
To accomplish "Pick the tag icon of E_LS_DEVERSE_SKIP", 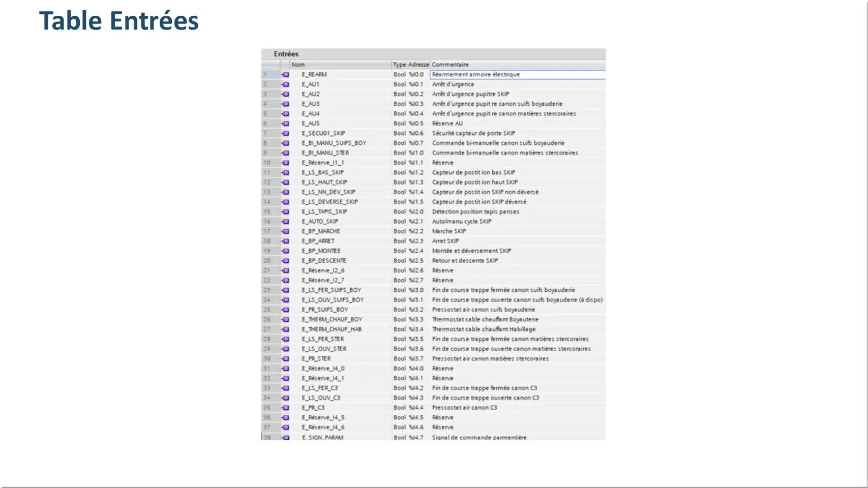I will pyautogui.click(x=285, y=202).
